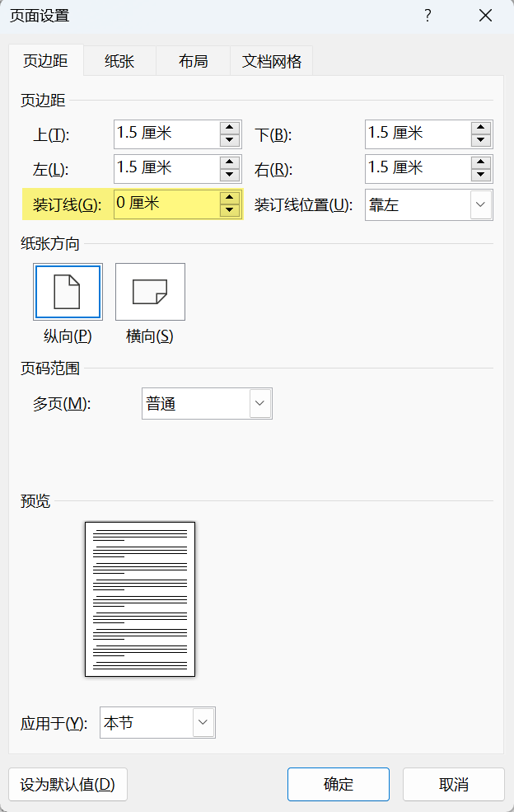The image size is (514, 812).
Task: Increase the 装订线 gutter value with up arrow
Action: pyautogui.click(x=229, y=197)
